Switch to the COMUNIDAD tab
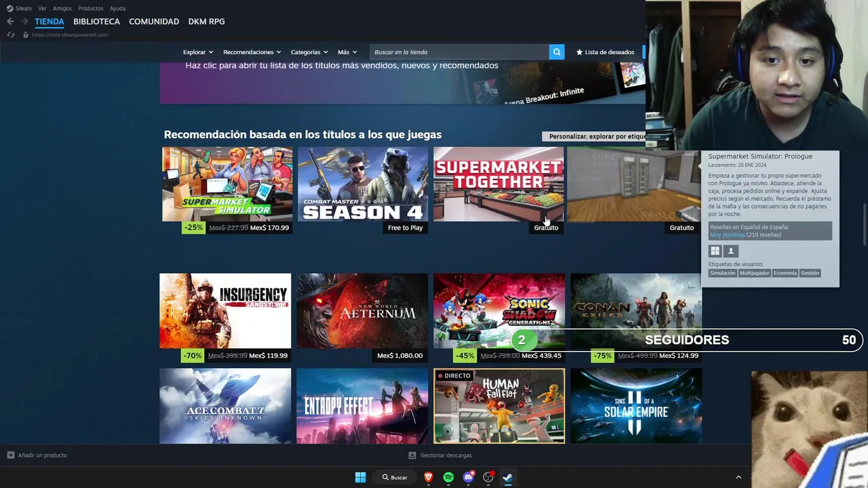 [154, 22]
